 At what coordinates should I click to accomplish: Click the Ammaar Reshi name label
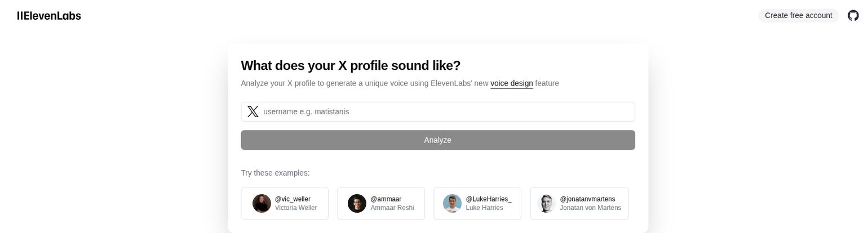pos(392,208)
